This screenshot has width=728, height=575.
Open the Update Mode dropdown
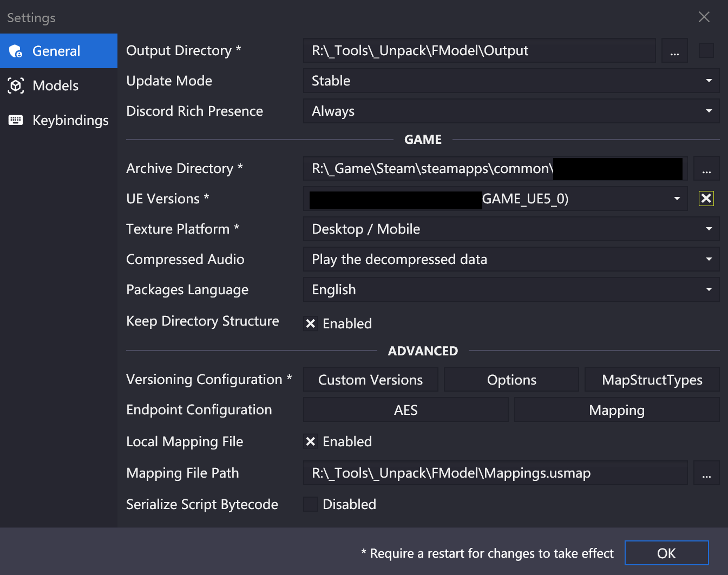(511, 81)
